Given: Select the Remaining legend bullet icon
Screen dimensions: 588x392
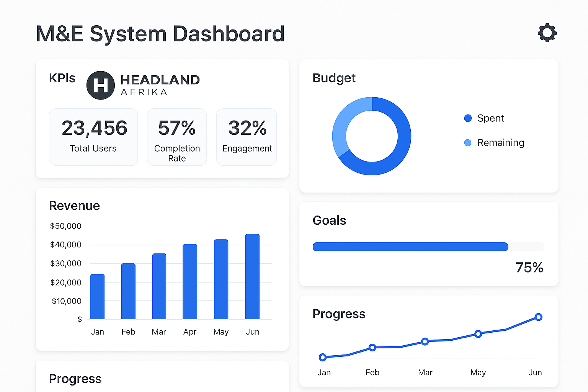Looking at the screenshot, I should (x=468, y=143).
